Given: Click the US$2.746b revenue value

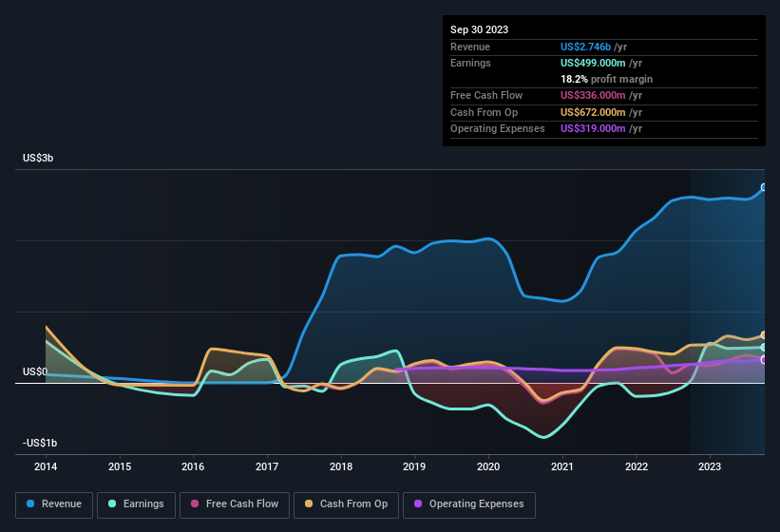Looking at the screenshot, I should (x=585, y=47).
